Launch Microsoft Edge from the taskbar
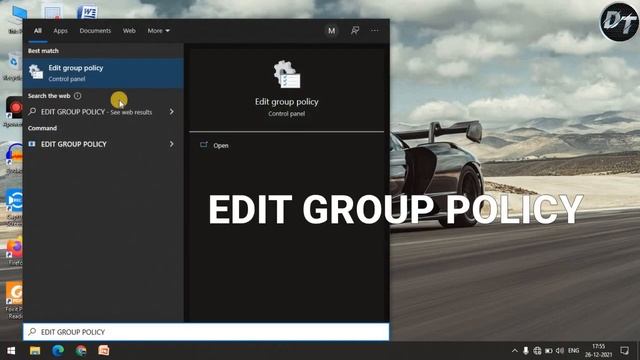The image size is (640, 360). (x=58, y=351)
